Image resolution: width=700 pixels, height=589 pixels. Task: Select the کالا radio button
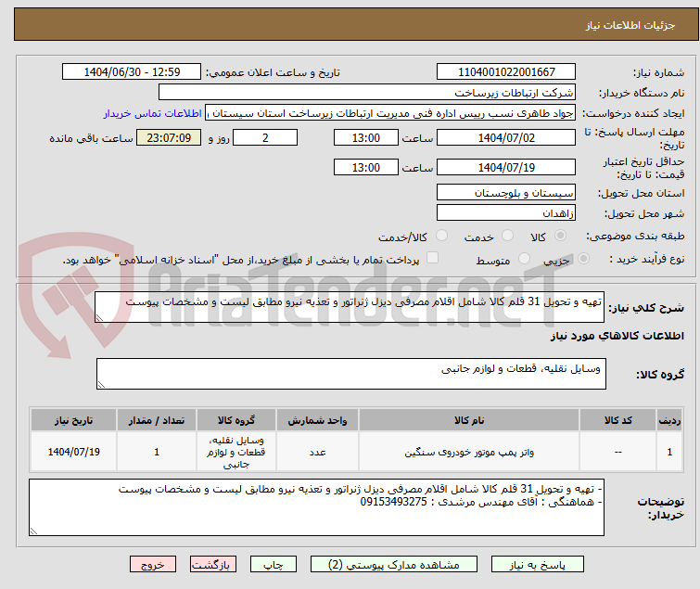(560, 236)
